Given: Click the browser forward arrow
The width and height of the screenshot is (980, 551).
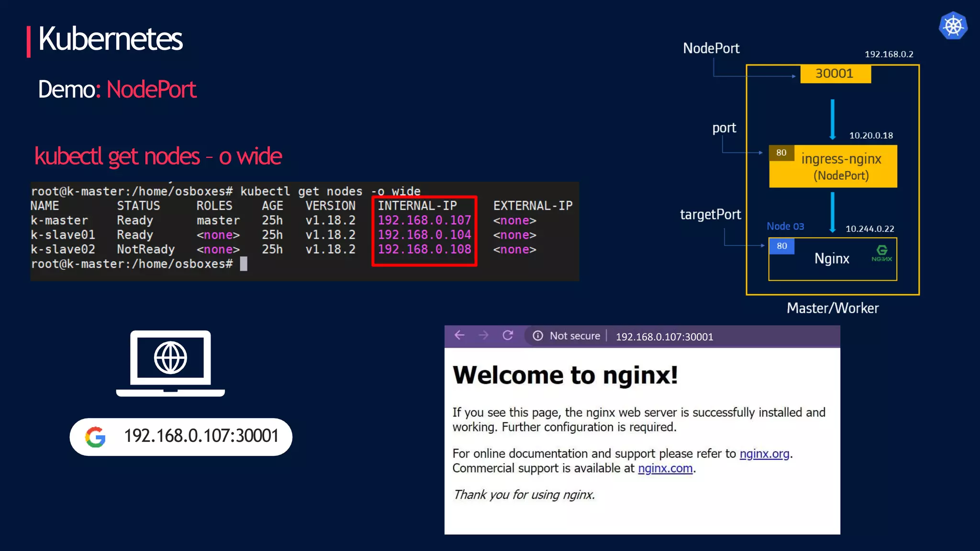Looking at the screenshot, I should tap(484, 335).
